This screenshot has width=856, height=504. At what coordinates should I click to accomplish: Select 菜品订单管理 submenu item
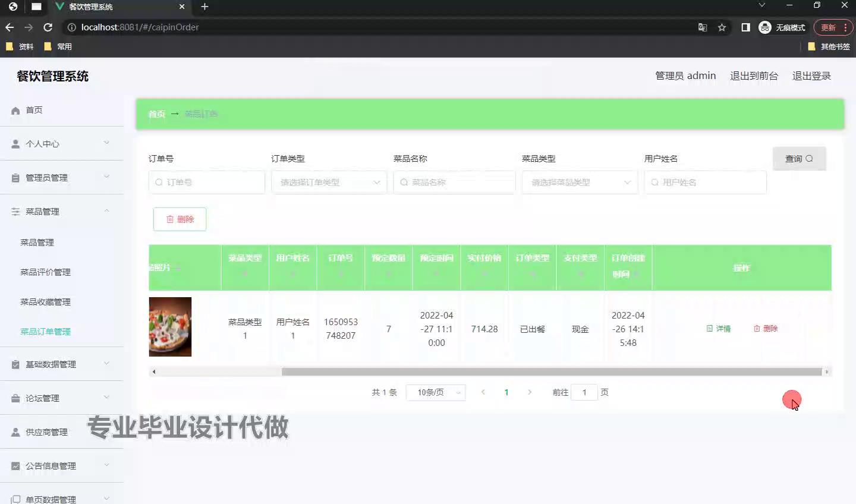(45, 332)
